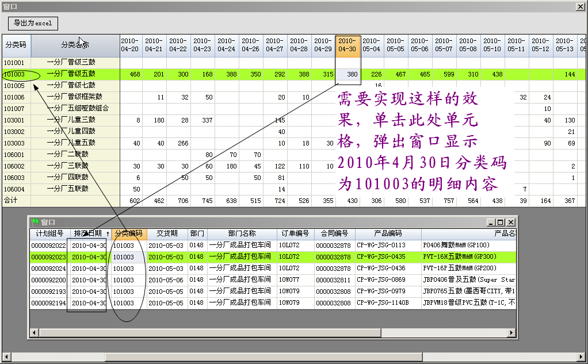Select the 2010-04-30 date column header
This screenshot has width=588, height=364.
[348, 46]
